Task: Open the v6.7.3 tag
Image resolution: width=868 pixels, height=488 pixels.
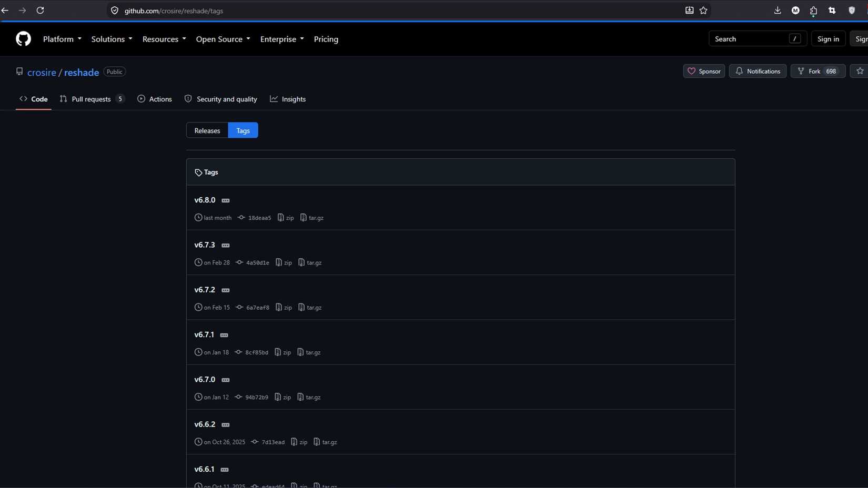Action: pos(205,245)
